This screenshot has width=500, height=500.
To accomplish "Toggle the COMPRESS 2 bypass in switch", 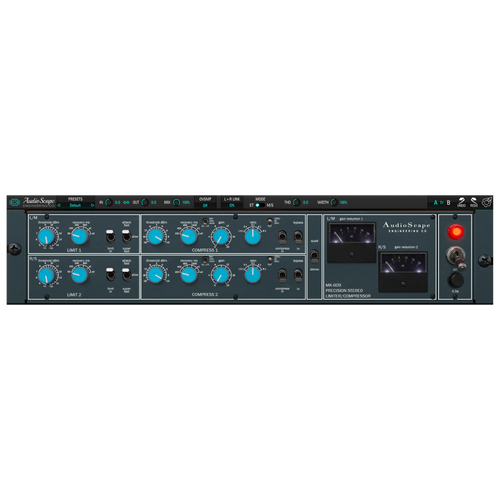I will click(x=298, y=275).
